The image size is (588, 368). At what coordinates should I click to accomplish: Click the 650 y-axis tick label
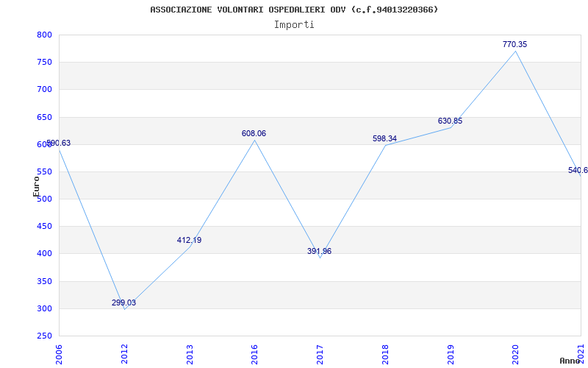[x=44, y=117]
